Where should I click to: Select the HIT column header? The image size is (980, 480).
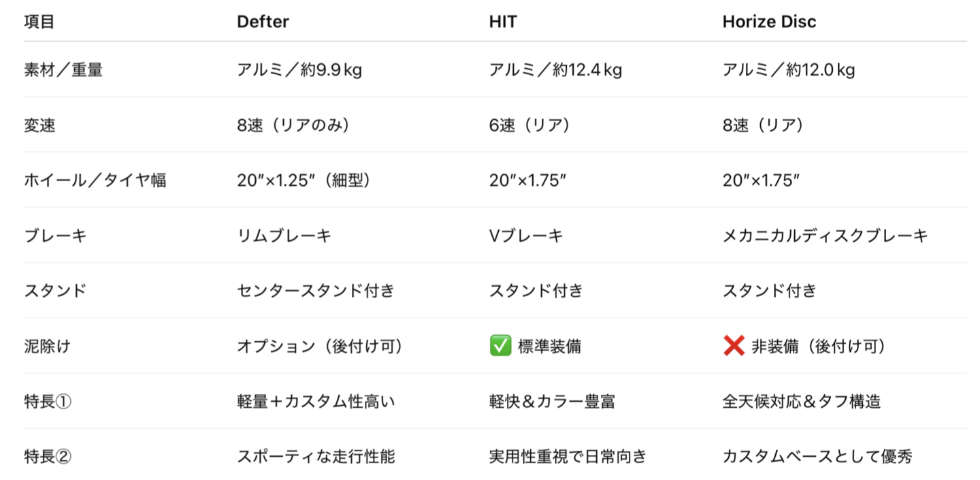(503, 22)
